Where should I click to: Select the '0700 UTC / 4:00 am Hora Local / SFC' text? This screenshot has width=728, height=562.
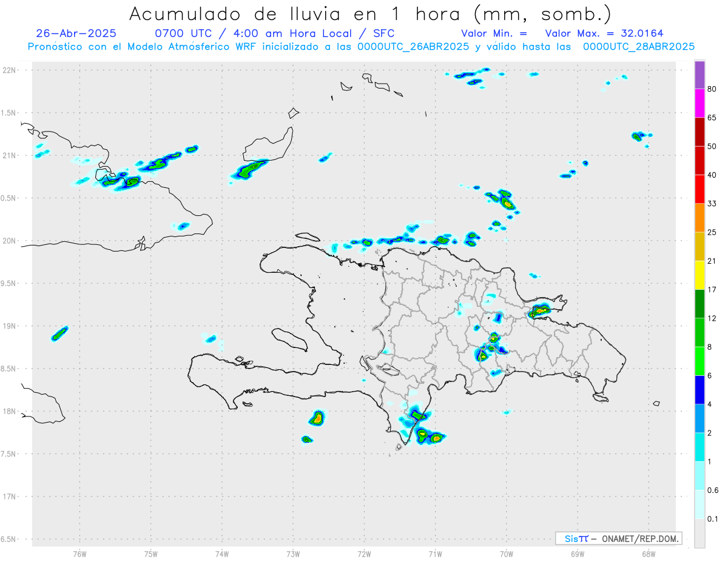(x=275, y=33)
